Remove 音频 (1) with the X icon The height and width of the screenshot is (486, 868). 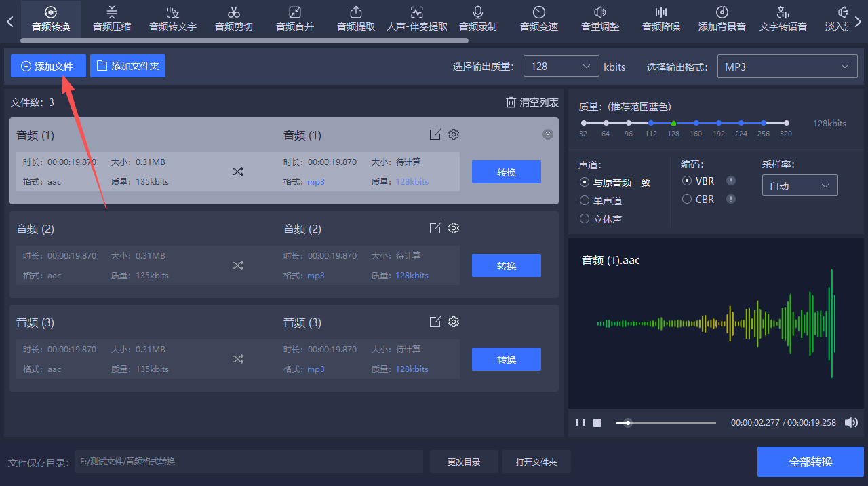[x=548, y=135]
